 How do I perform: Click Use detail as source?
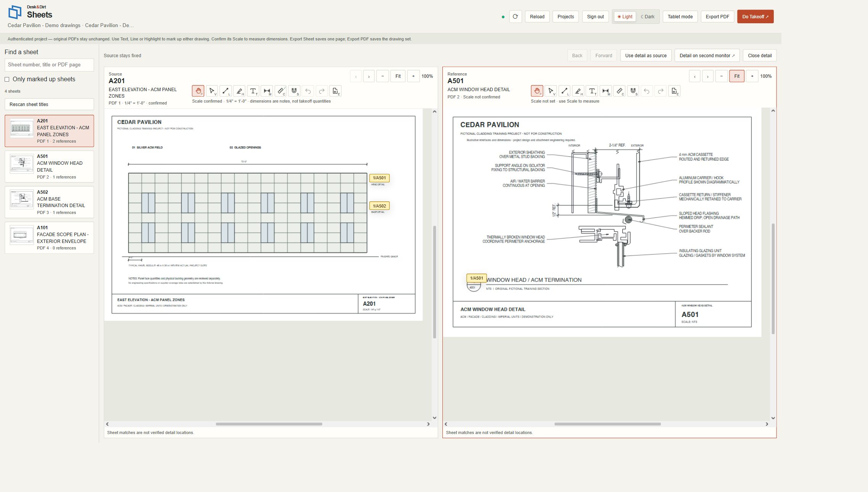tap(646, 55)
